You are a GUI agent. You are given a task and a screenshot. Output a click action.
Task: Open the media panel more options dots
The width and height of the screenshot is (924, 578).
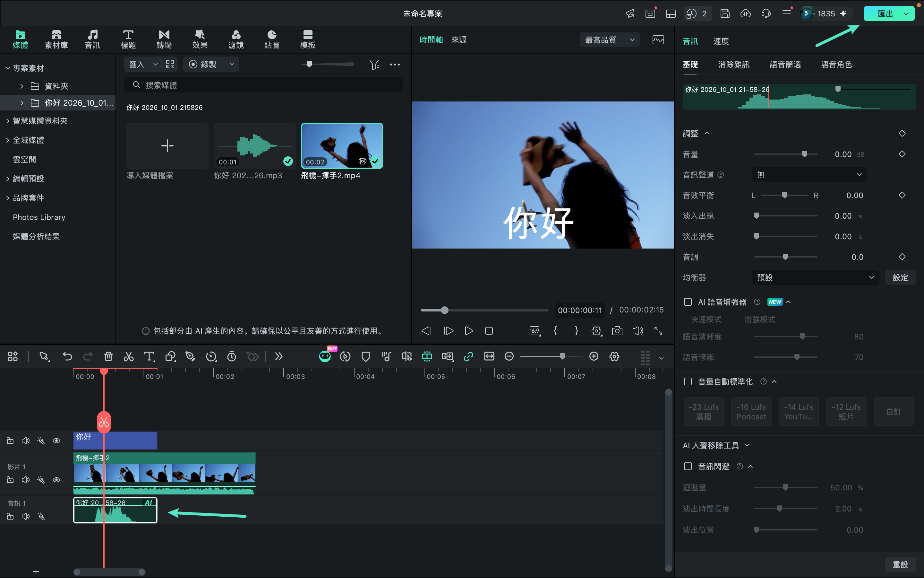[395, 64]
